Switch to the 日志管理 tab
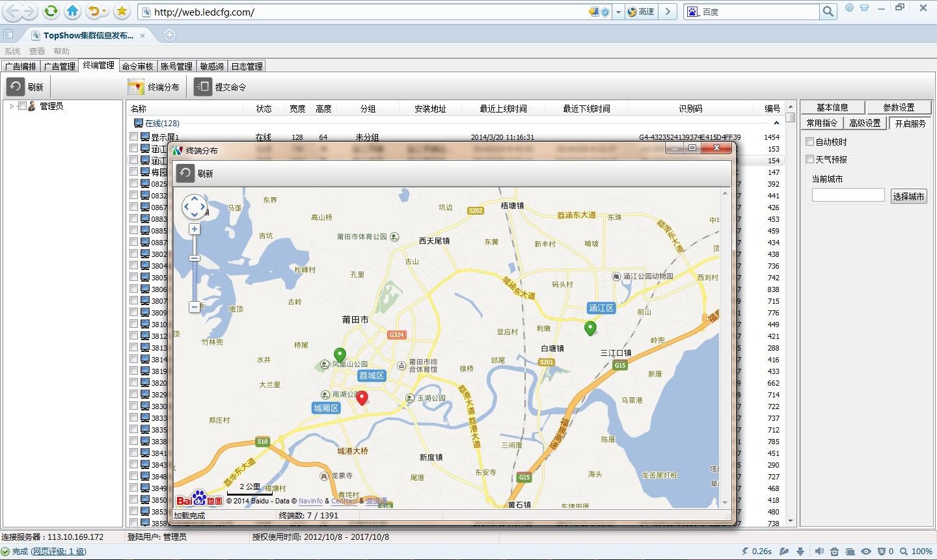937x560 pixels. 247,66
